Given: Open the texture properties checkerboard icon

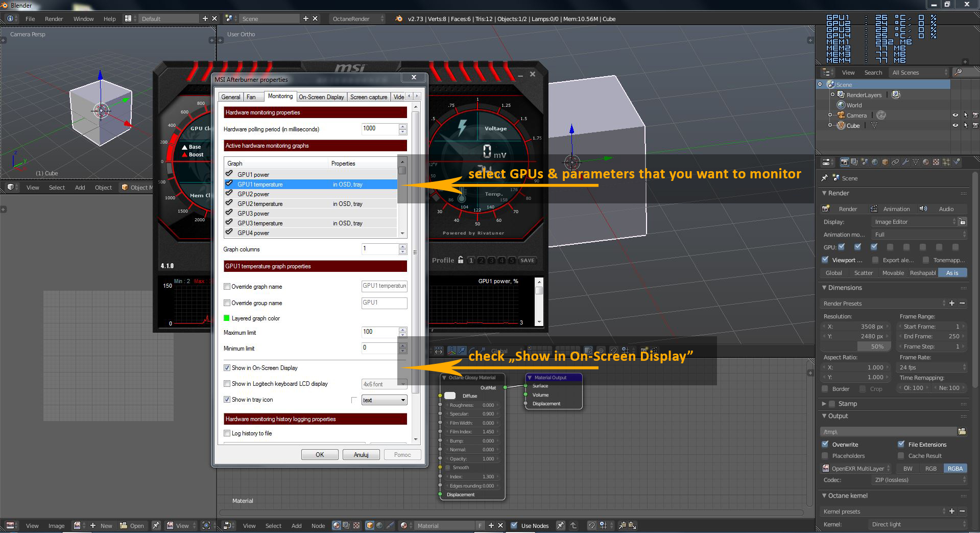Looking at the screenshot, I should 936,162.
